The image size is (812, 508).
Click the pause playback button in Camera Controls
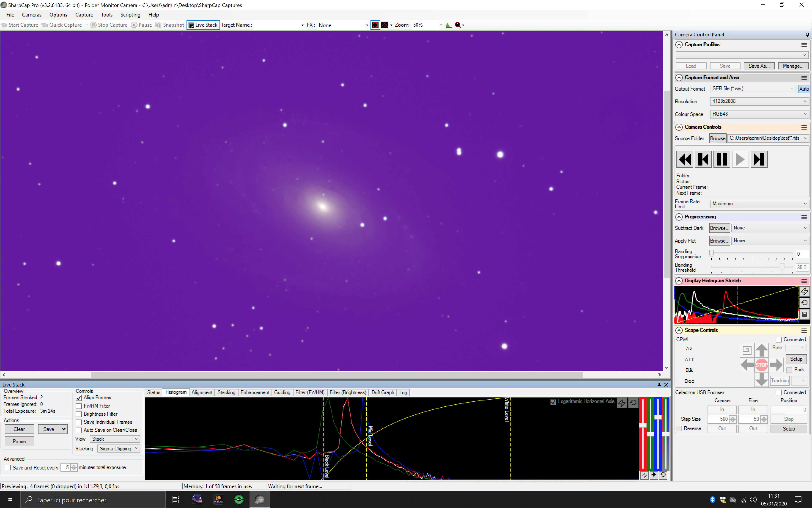coord(722,159)
